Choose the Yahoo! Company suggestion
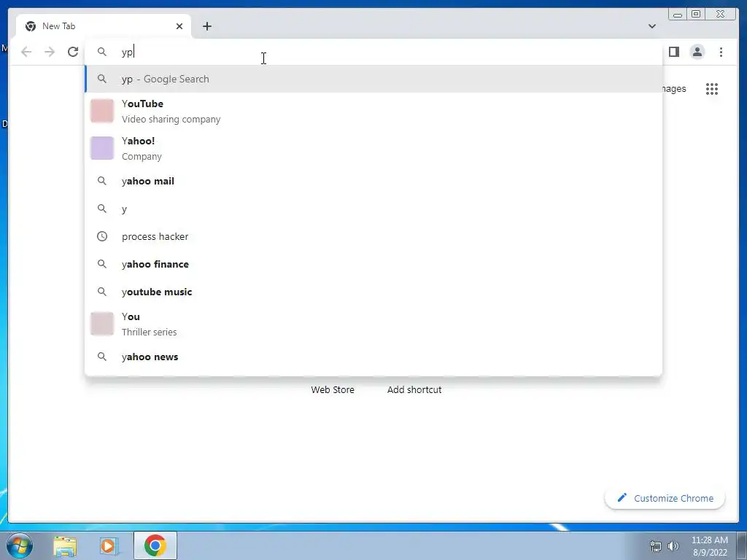This screenshot has height=560, width=747. (x=373, y=149)
